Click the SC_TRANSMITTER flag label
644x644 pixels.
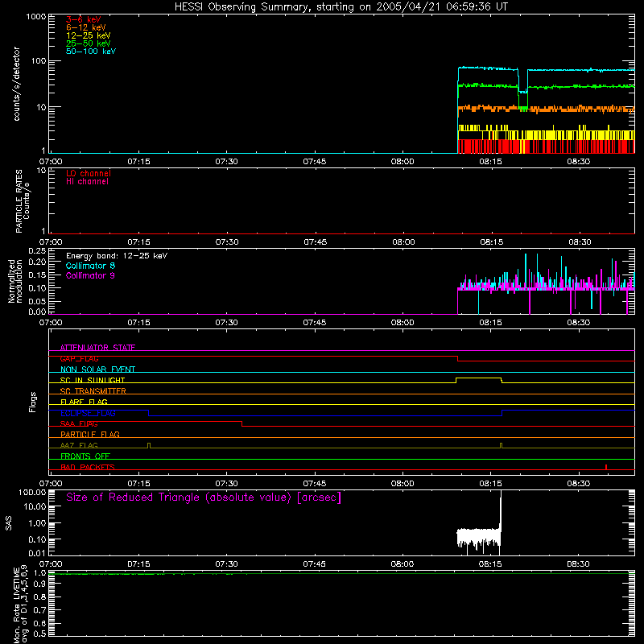(93, 391)
